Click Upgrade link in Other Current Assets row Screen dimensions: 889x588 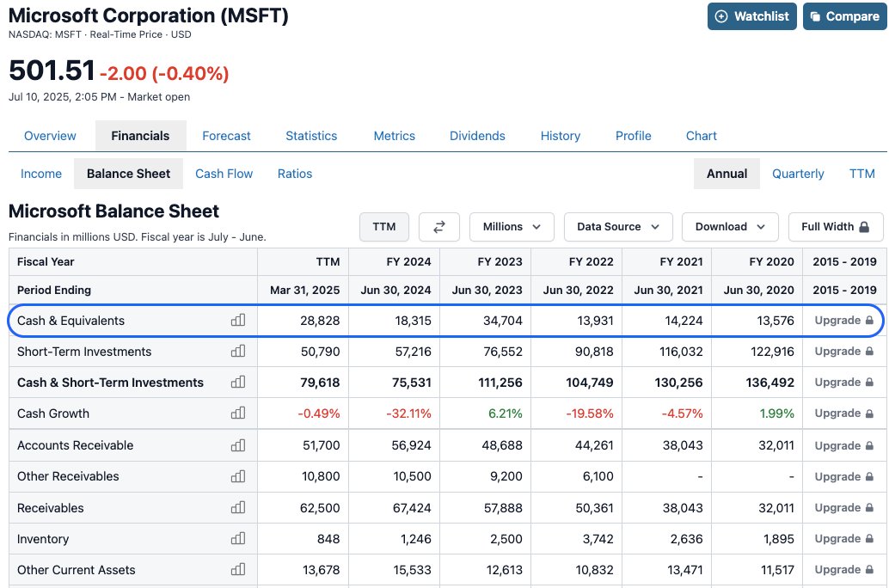pyautogui.click(x=843, y=569)
